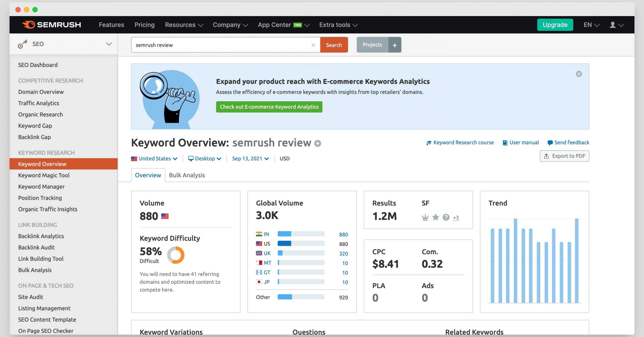Open the Sep 13, 2021 date dropdown
The image size is (644, 337).
[x=251, y=158]
